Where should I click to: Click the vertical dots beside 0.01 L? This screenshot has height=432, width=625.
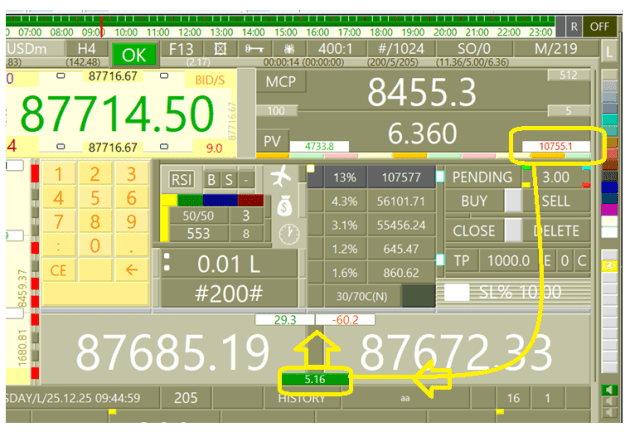click(x=167, y=263)
